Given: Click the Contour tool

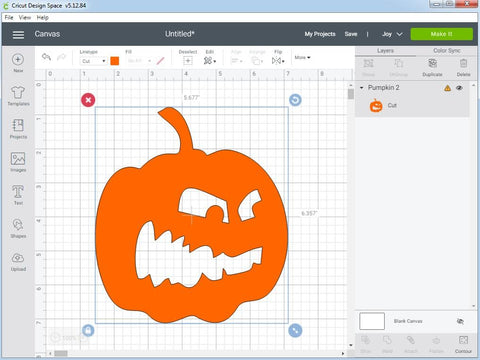Looking at the screenshot, I should point(463,344).
